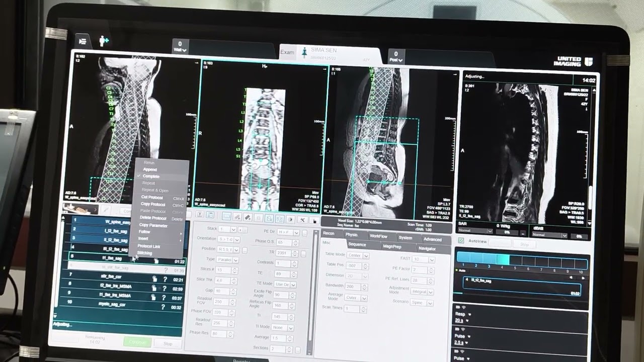The width and height of the screenshot is (644, 362).
Task: Click the previous arrow in scan timeline
Action: tap(571, 278)
